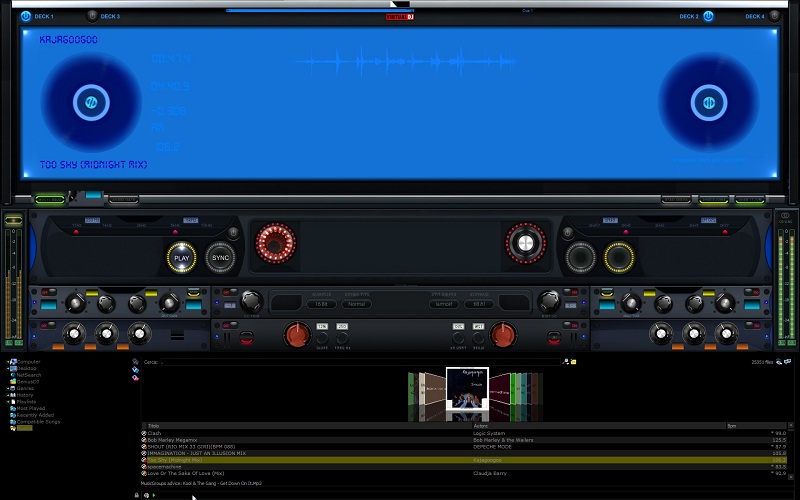Select NetSearch in the folder tree
This screenshot has height=500, width=800.
tap(29, 375)
